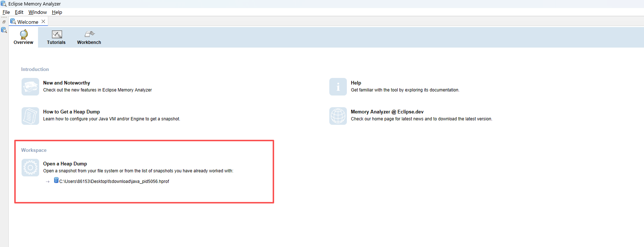The image size is (644, 247).
Task: Click the Help info icon
Action: coord(338,87)
